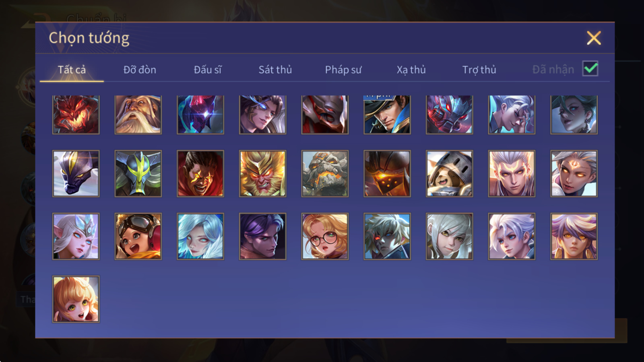644x362 pixels.
Task: Open the Sát thủ tab
Action: (275, 70)
